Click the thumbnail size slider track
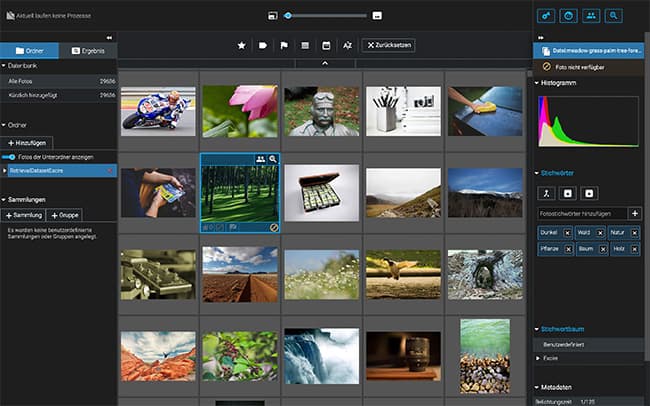The image size is (650, 406). tap(325, 16)
